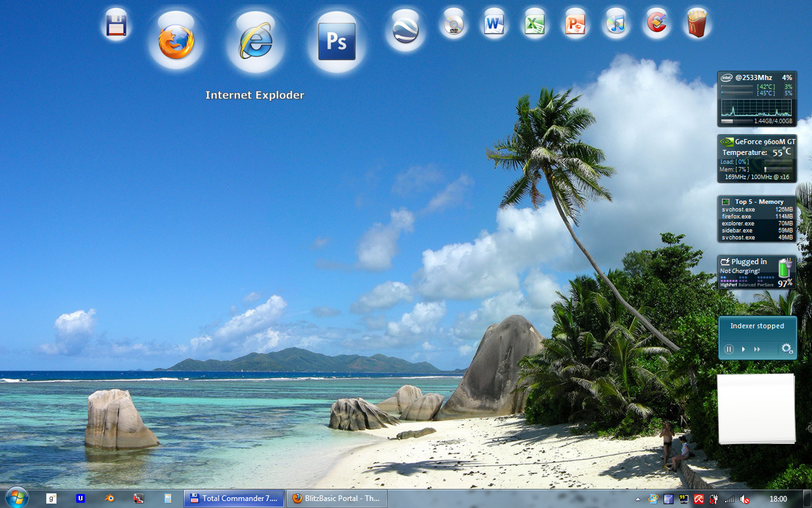Click the floppy disk Total Commander dock icon
The image size is (812, 508).
pos(116,25)
